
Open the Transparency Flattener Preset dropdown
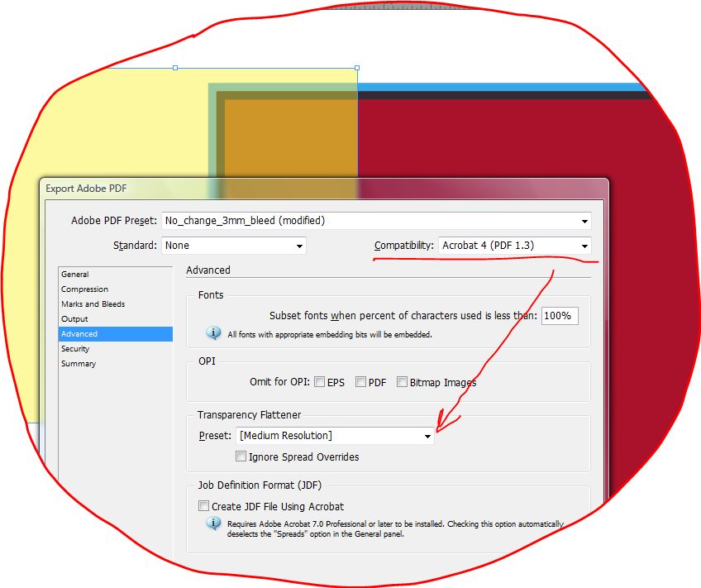pos(335,436)
